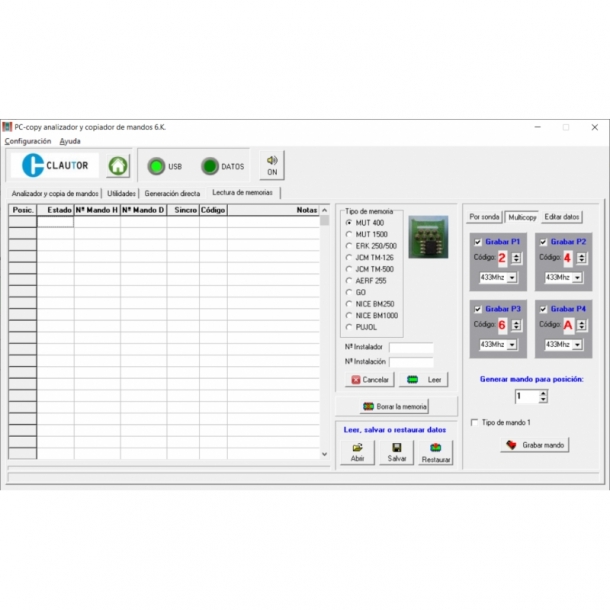Enable the Tipo de mando 1 checkbox

474,423
